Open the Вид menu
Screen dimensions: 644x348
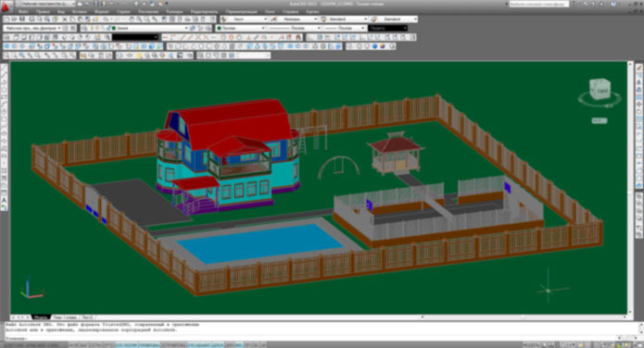61,12
